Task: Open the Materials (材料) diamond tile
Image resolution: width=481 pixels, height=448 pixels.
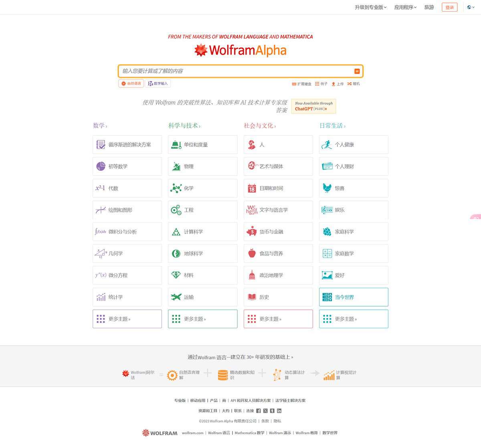Action: pyautogui.click(x=202, y=275)
